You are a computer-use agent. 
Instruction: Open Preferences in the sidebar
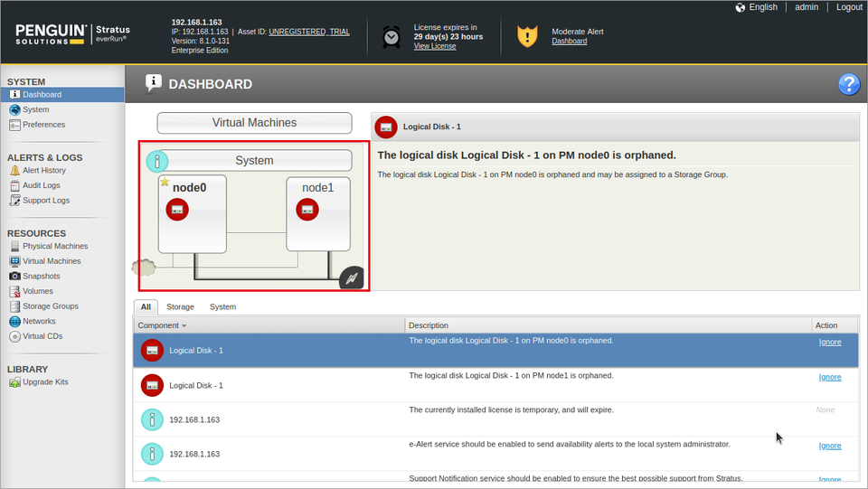[x=43, y=125]
